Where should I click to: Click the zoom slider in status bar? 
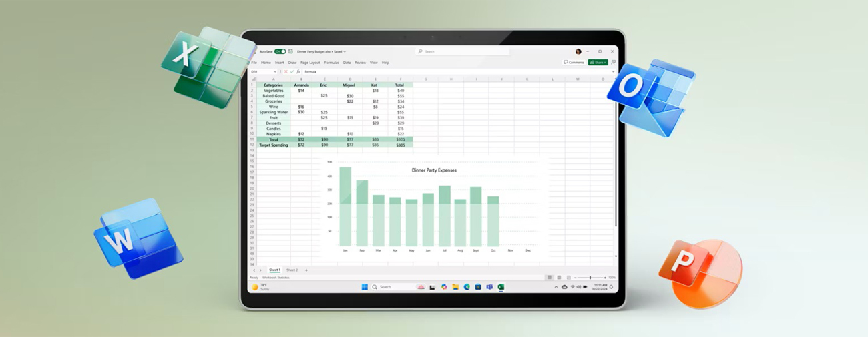pos(590,278)
